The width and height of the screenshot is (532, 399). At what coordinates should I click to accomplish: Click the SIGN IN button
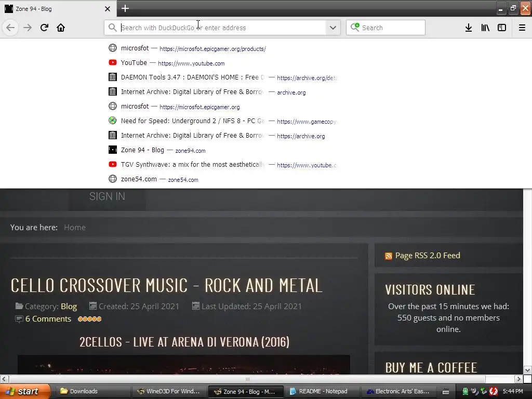coord(107,196)
